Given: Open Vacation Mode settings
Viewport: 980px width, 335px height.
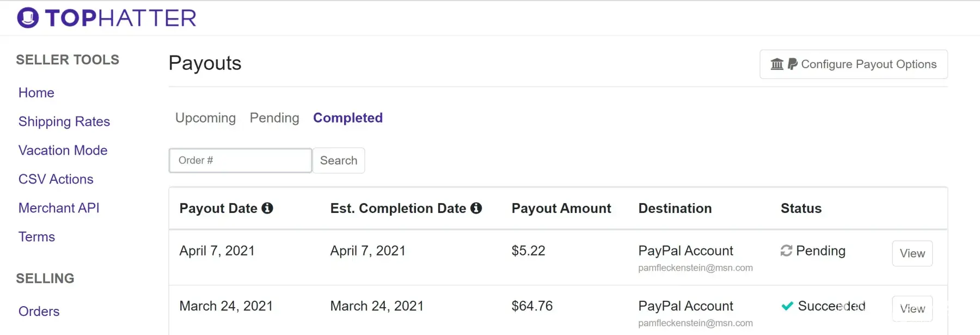Looking at the screenshot, I should (x=63, y=150).
